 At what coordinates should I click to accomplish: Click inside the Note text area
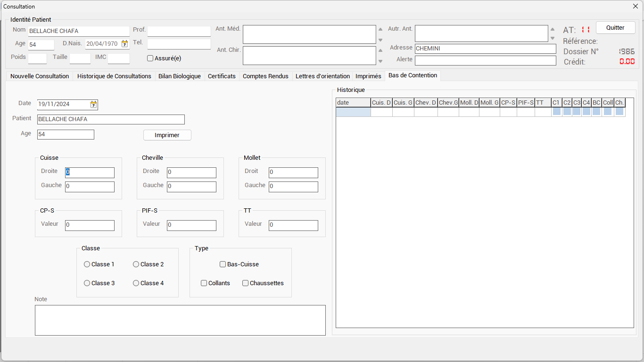tap(180, 320)
